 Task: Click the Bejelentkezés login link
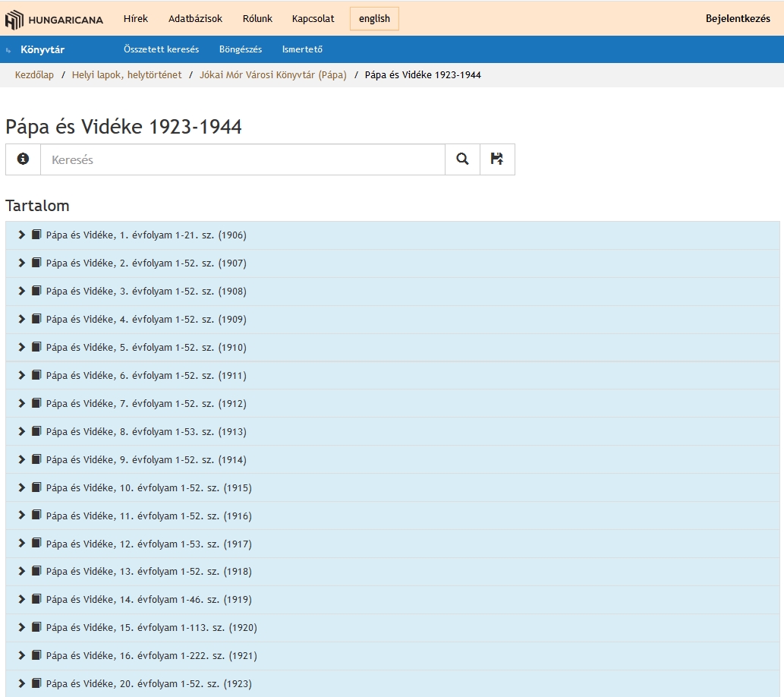click(x=738, y=18)
